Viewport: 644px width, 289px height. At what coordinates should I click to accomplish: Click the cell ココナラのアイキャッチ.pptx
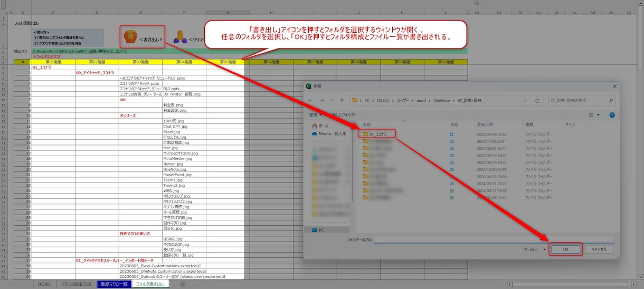pyautogui.click(x=139, y=83)
